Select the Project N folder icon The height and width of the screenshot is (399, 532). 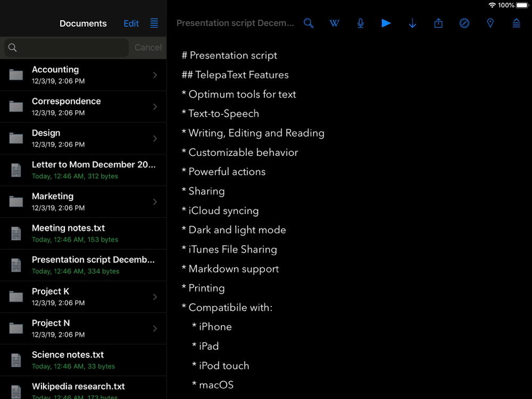tap(16, 328)
